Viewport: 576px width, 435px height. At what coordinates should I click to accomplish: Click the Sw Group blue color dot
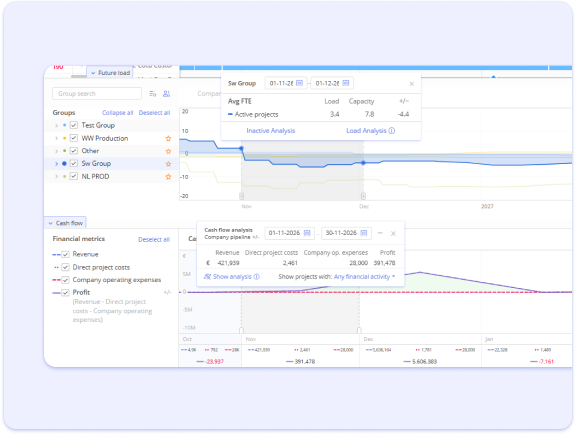[x=64, y=164]
